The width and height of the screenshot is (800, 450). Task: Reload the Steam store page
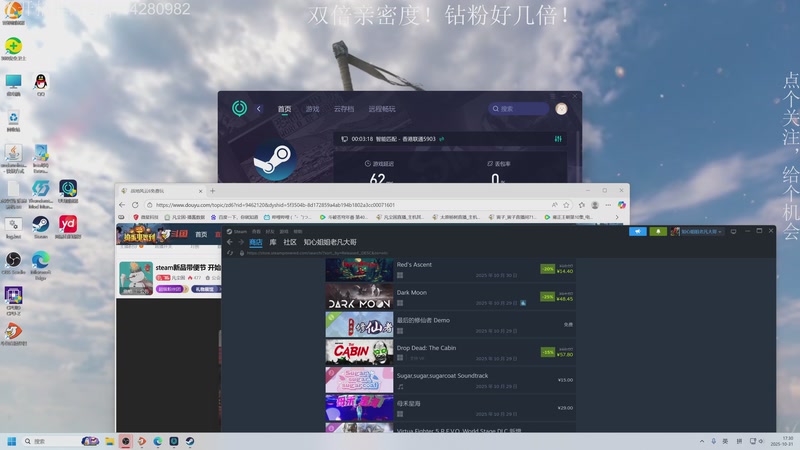(x=230, y=253)
